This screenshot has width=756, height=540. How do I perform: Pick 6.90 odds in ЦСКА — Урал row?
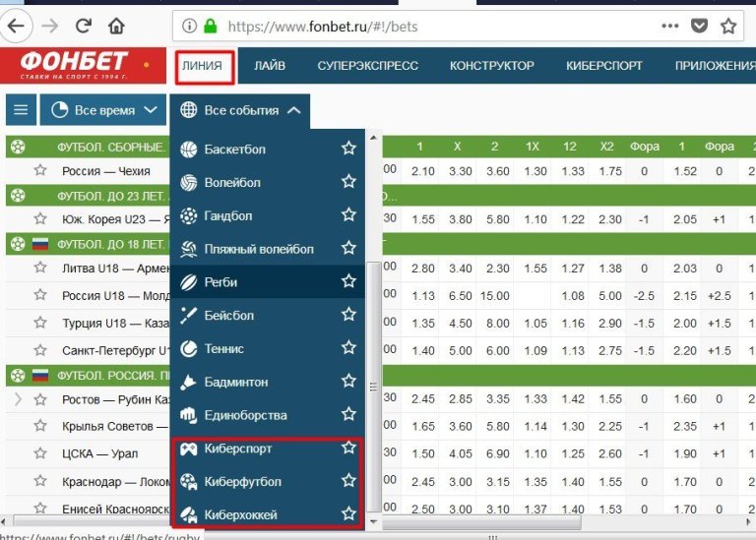coord(497,453)
